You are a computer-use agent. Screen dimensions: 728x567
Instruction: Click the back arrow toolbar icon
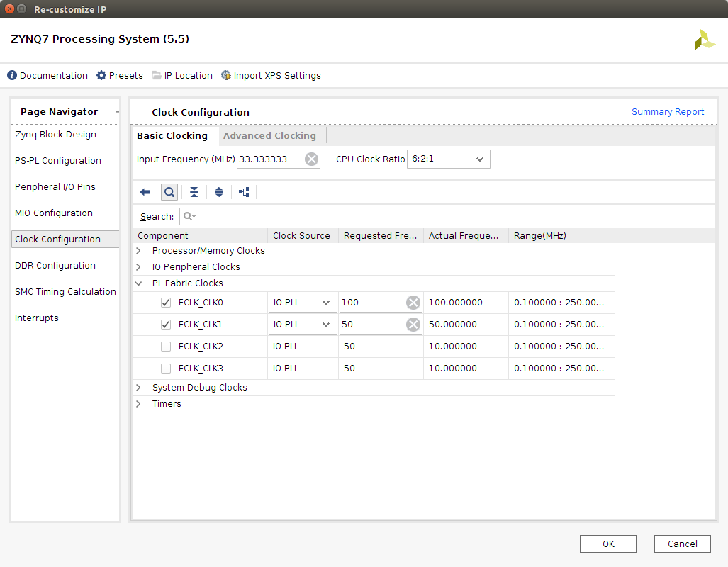coord(145,192)
